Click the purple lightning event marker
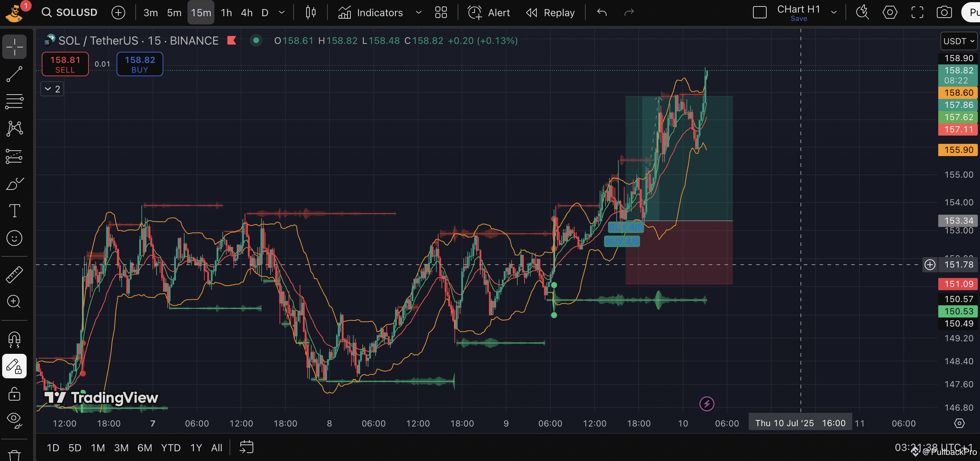Image resolution: width=980 pixels, height=461 pixels. pos(707,403)
